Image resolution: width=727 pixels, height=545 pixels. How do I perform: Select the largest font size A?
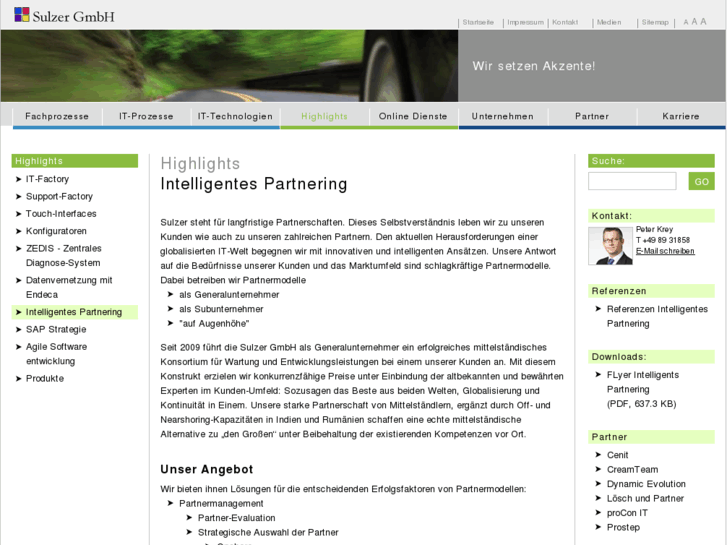click(703, 21)
